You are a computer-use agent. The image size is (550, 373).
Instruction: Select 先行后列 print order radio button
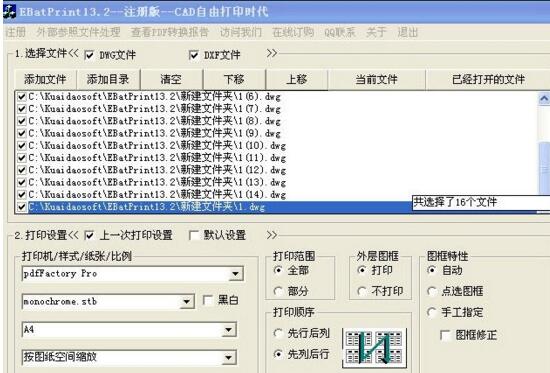pyautogui.click(x=278, y=333)
